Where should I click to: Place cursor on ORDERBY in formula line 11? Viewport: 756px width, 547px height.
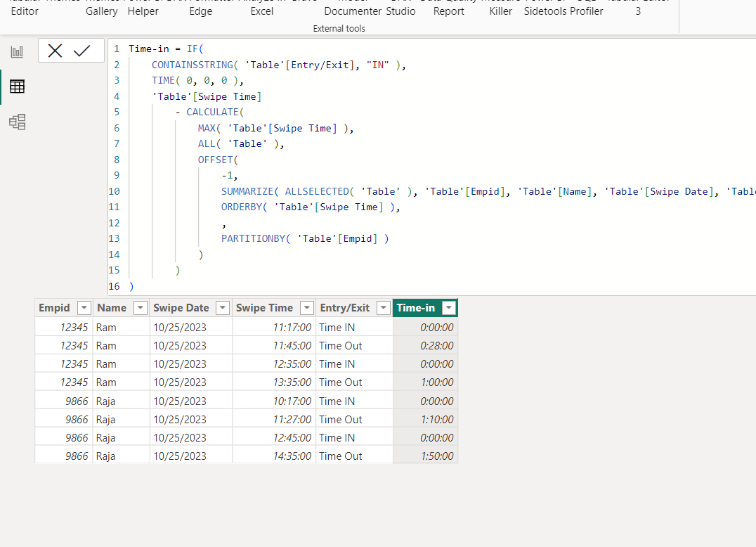click(242, 207)
